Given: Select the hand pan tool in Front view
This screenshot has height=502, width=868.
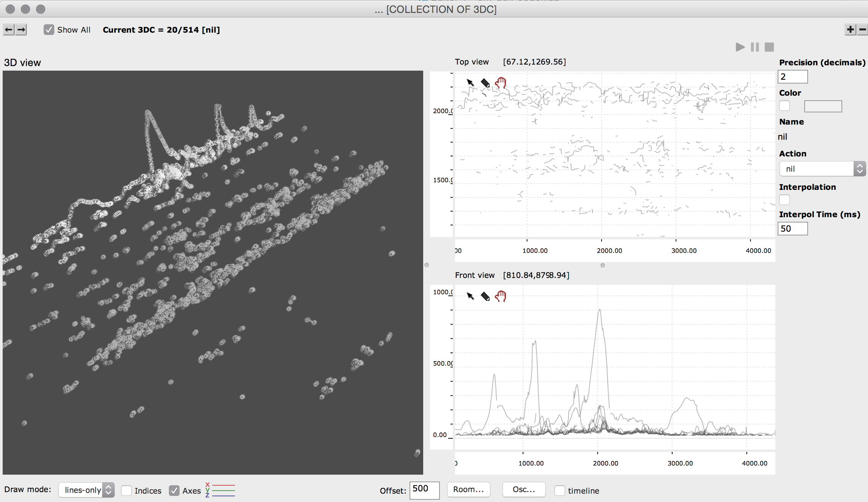Looking at the screenshot, I should (x=501, y=296).
